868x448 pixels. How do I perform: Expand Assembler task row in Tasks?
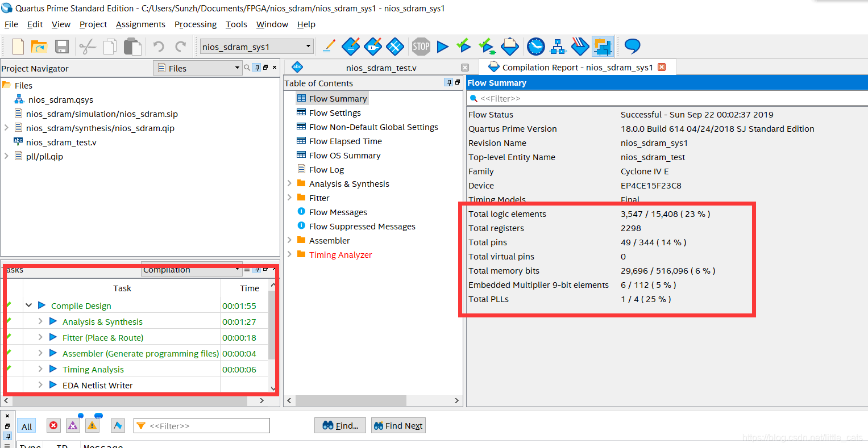click(40, 353)
